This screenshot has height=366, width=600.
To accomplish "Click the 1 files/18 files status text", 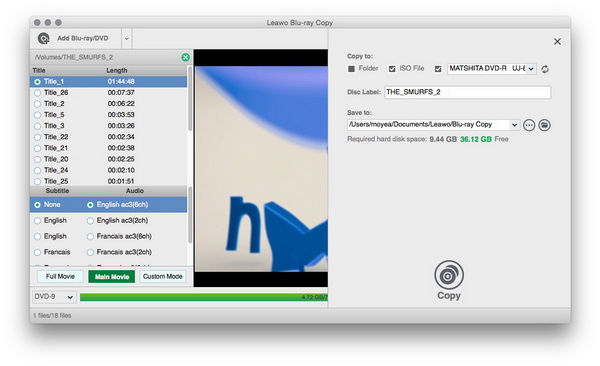I will tap(52, 316).
